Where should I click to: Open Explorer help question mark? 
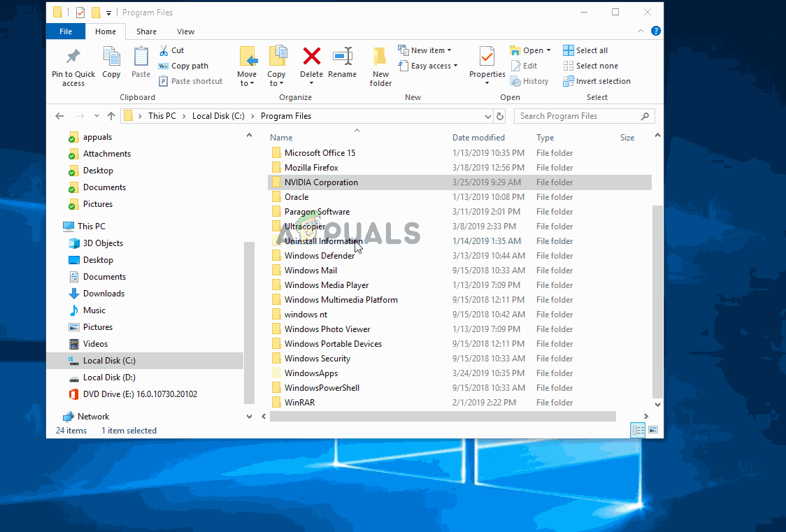pos(656,31)
